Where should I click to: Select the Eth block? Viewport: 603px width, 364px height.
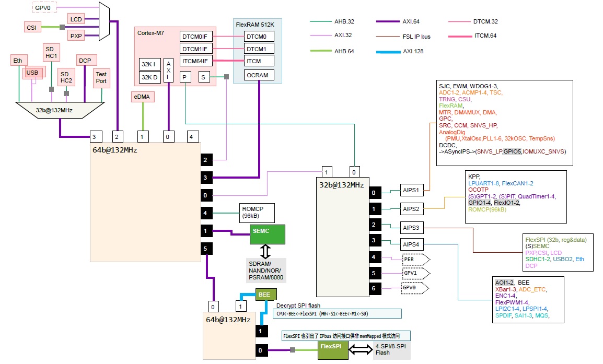coord(19,61)
